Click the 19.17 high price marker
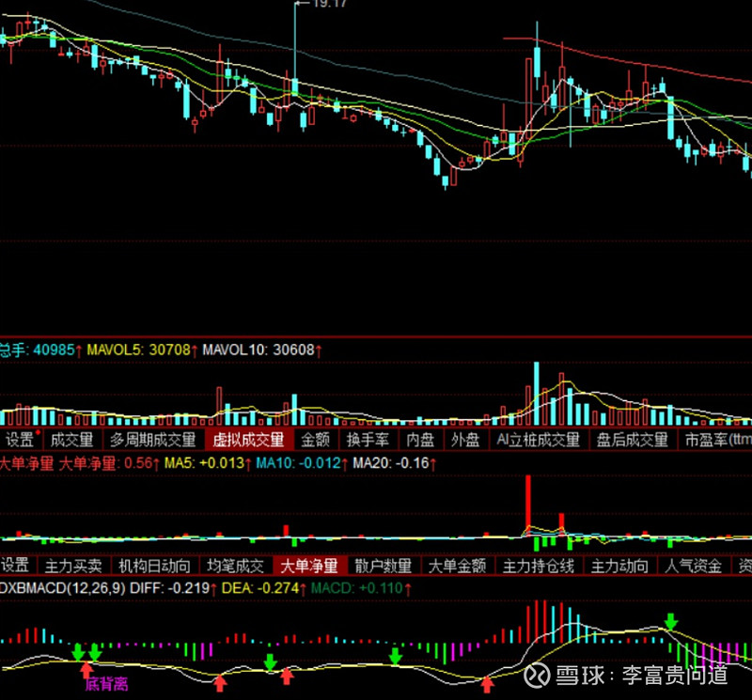752x700 pixels. click(x=330, y=4)
